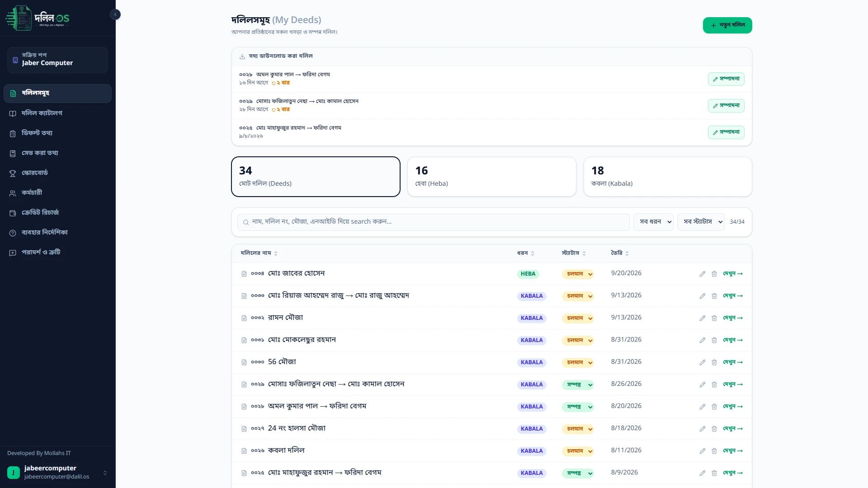Focus the deed search input field

click(433, 222)
